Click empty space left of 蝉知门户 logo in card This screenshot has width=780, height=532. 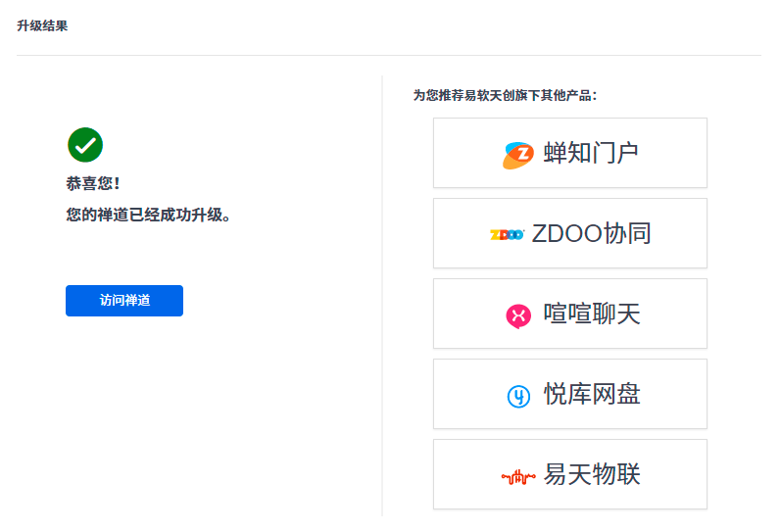[465, 153]
